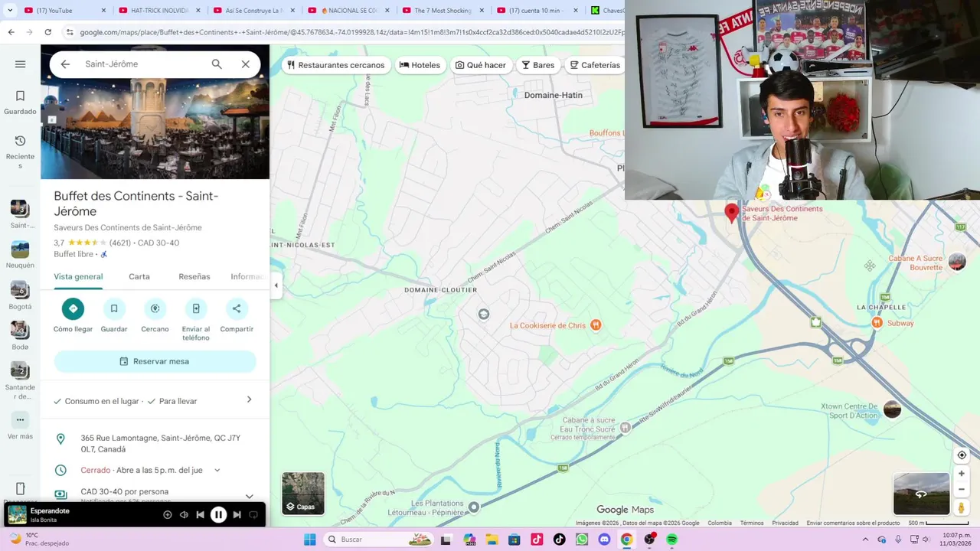This screenshot has height=551, width=980.
Task: Skip to next track in player
Action: coord(237,515)
